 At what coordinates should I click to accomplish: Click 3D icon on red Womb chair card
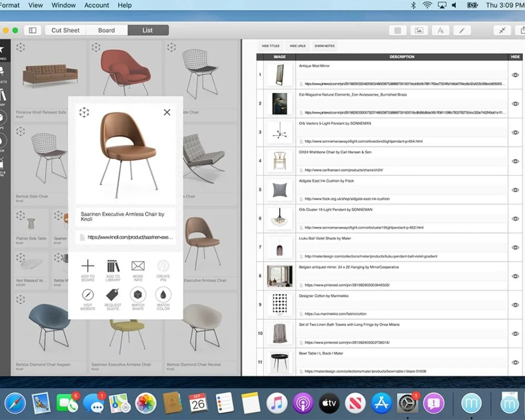[96, 47]
